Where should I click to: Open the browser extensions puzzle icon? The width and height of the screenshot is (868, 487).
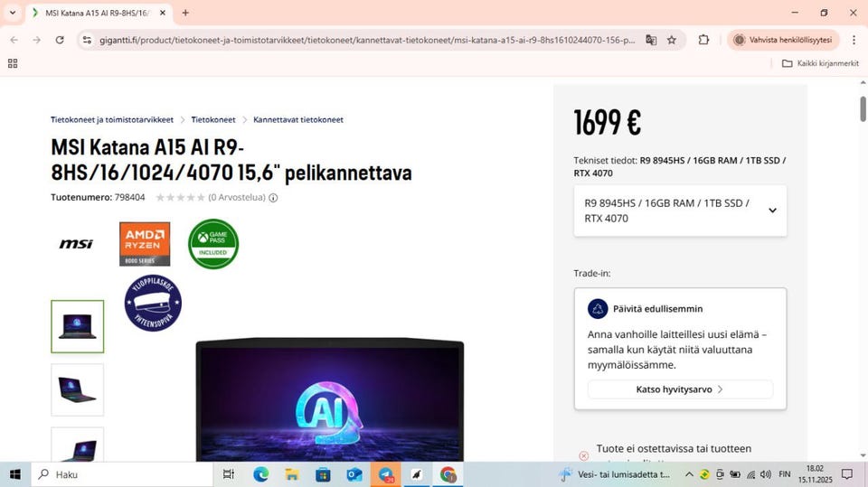pos(703,40)
